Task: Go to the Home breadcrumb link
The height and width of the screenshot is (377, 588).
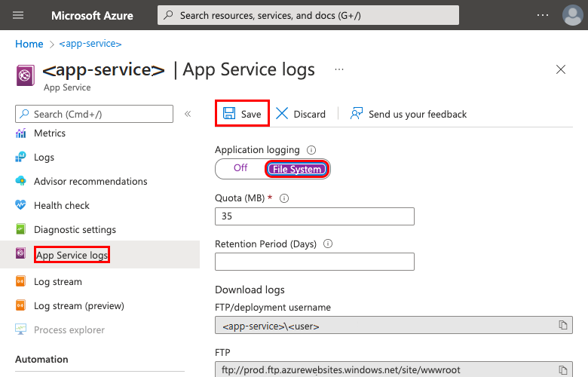Action: tap(29, 44)
